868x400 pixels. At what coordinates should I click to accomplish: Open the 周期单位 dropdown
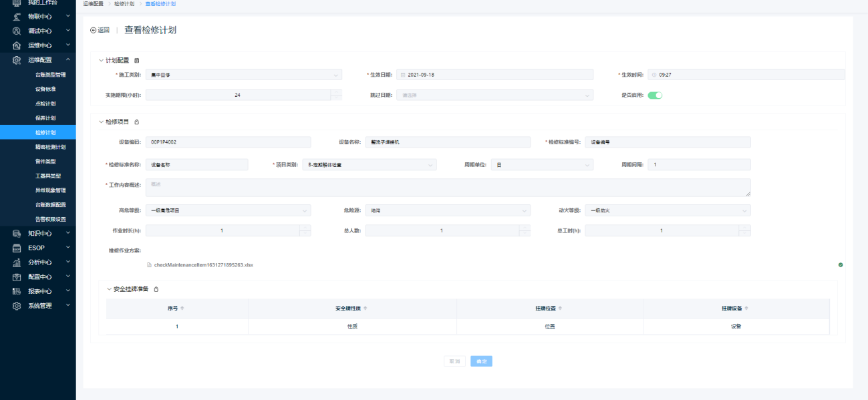coord(541,165)
